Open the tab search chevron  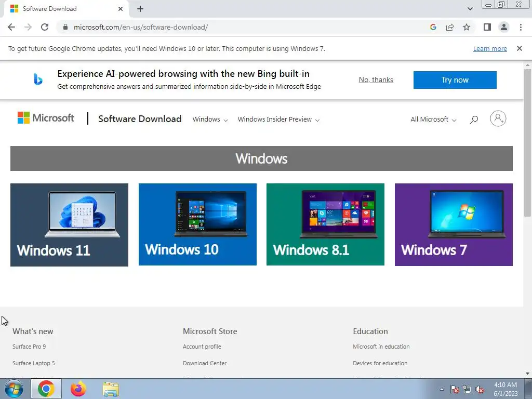click(x=470, y=9)
